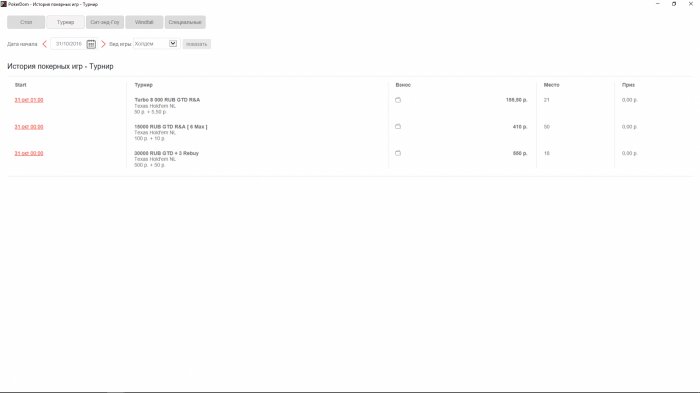Viewport: 700px width, 393px height.
Task: Click the 410 р. buy-in total
Action: point(520,127)
